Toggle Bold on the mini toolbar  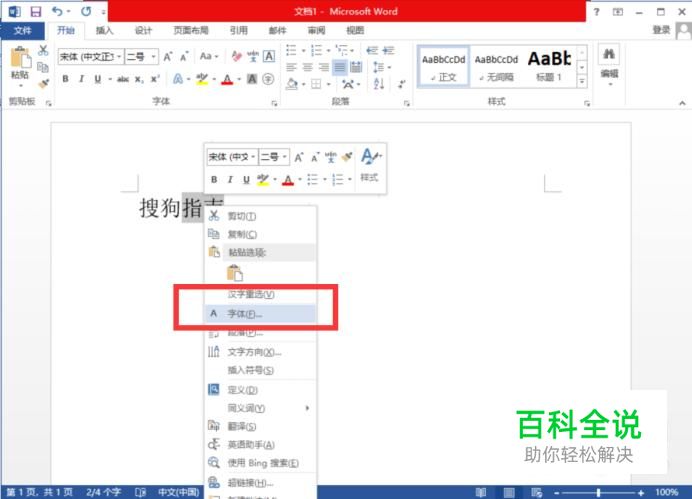214,180
